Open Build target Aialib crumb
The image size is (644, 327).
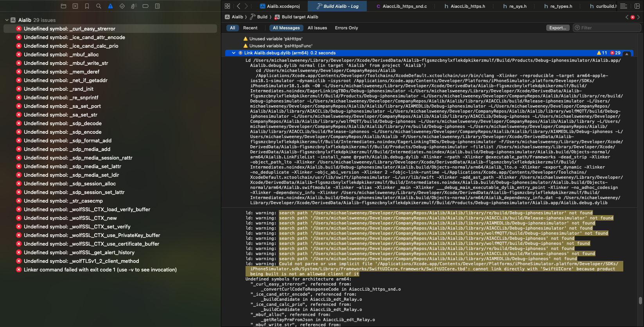click(x=296, y=17)
